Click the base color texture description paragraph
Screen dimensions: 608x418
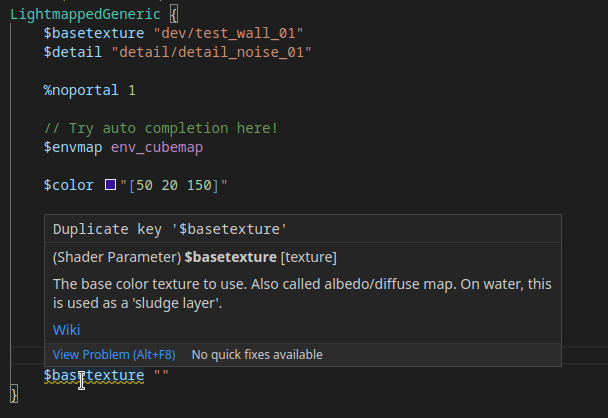coord(302,294)
